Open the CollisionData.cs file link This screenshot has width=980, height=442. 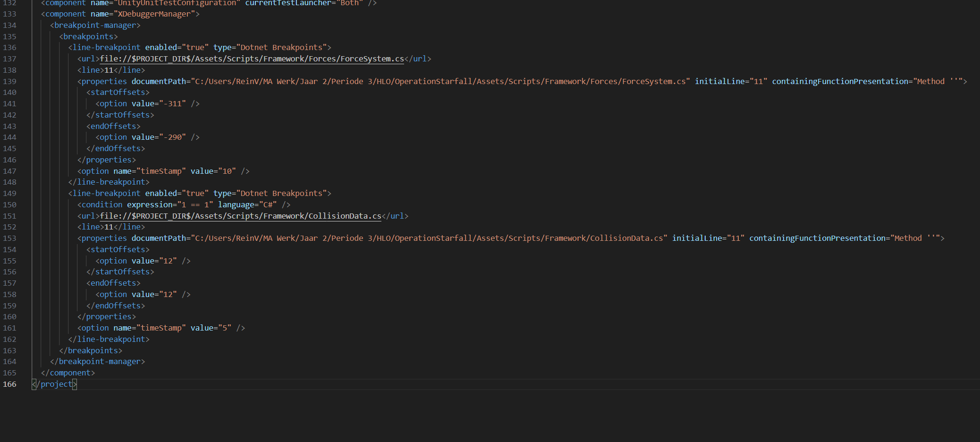pos(241,216)
